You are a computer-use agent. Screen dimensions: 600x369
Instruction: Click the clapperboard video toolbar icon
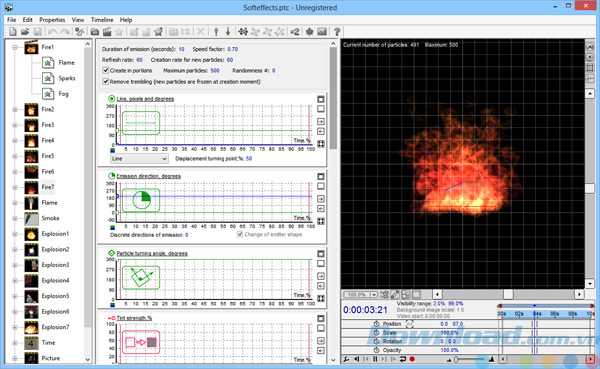(107, 32)
